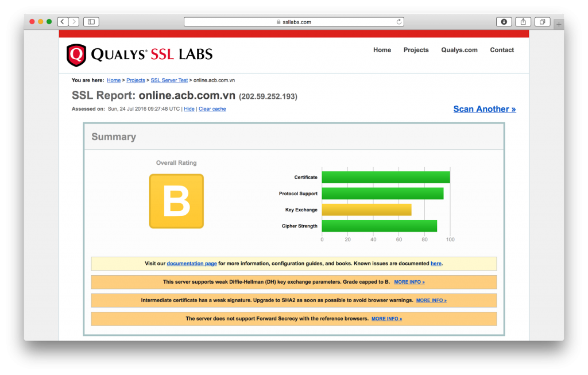Open the known issues 'here' link
588x375 pixels.
coord(436,264)
